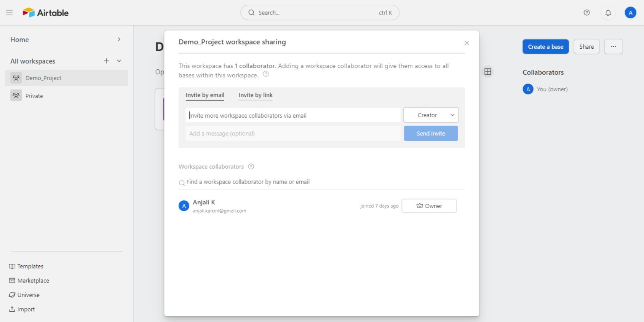Open the Creator permission dropdown
644x322 pixels.
point(430,115)
